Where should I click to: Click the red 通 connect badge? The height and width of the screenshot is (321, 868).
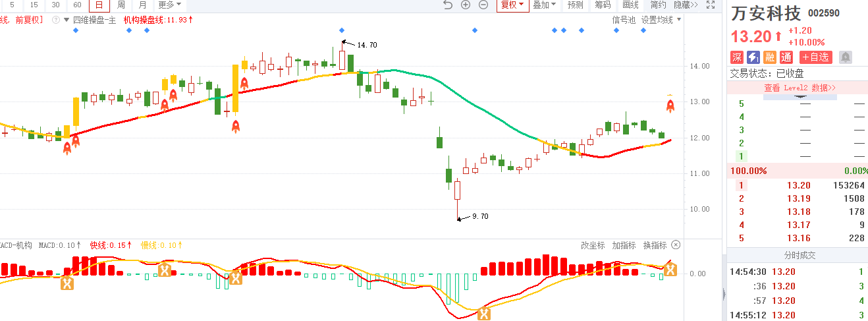pos(786,57)
